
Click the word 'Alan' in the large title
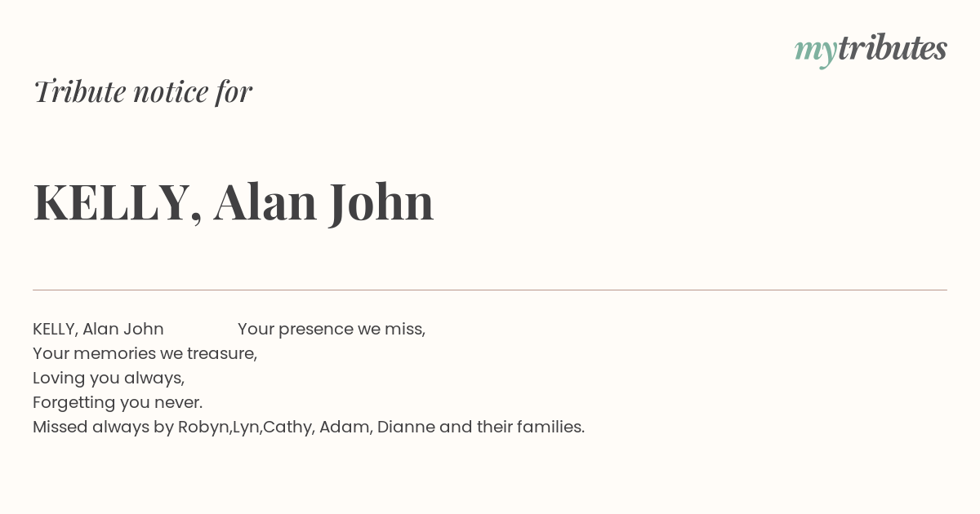click(x=265, y=202)
